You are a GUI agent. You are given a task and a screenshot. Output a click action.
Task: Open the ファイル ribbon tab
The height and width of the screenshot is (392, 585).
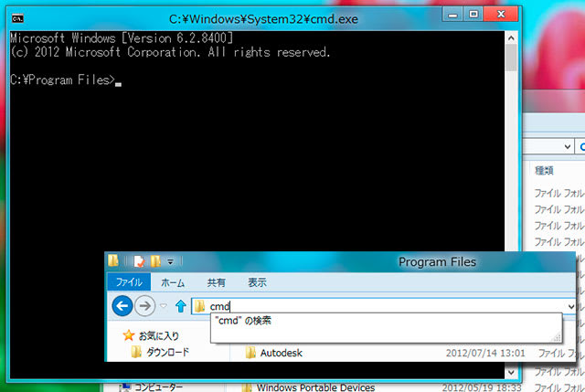(x=129, y=282)
